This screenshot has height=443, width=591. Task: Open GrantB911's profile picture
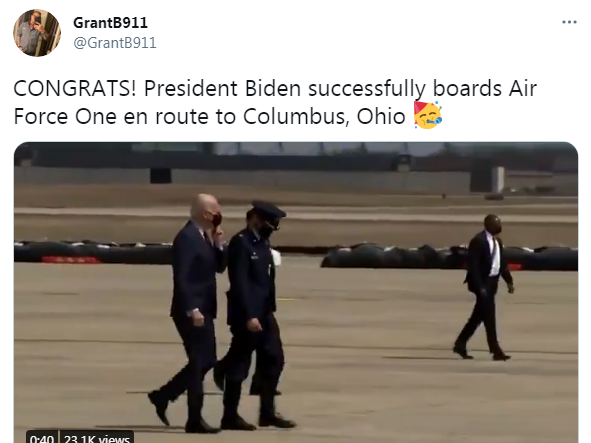click(x=37, y=33)
